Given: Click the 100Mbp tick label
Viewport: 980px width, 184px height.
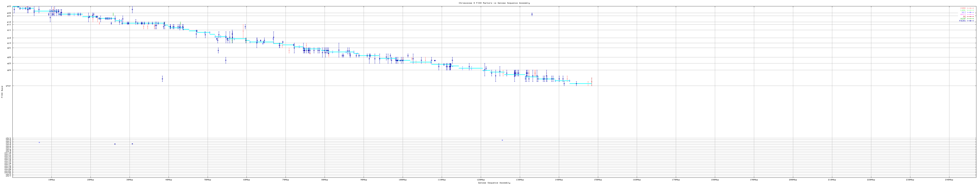Looking at the screenshot, I should pos(403,179).
